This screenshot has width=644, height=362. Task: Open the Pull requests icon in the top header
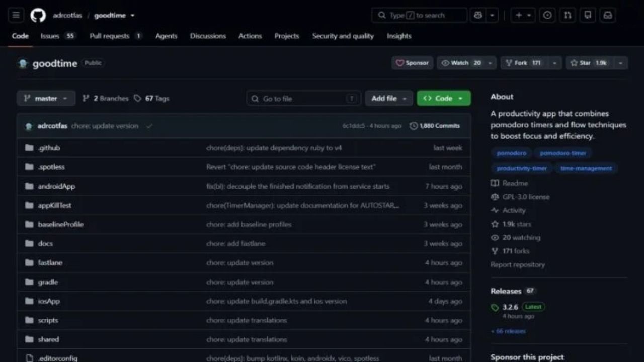coord(568,15)
